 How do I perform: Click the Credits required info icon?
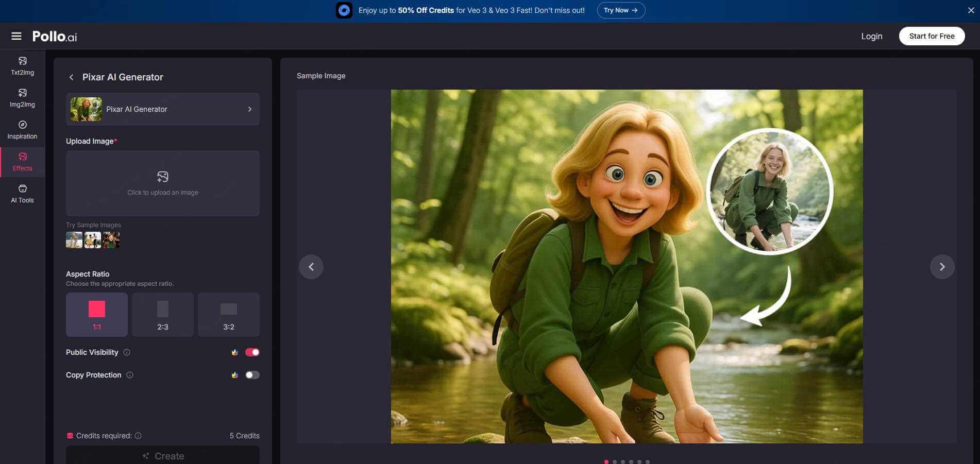click(x=138, y=436)
